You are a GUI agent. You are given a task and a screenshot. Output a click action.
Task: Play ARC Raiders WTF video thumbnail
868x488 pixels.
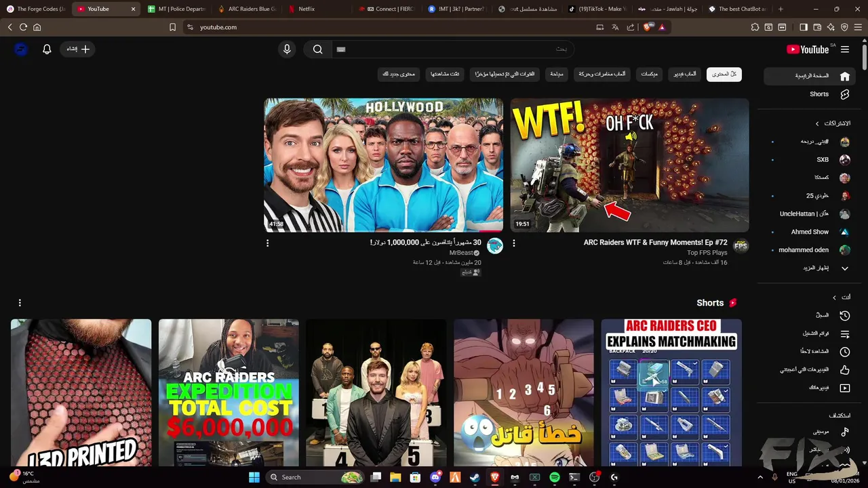630,165
